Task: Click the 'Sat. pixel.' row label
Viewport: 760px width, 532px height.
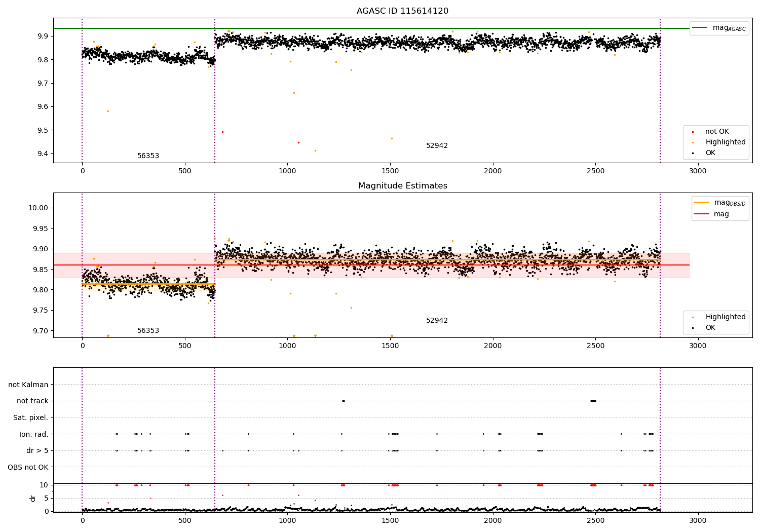Action: (31, 418)
